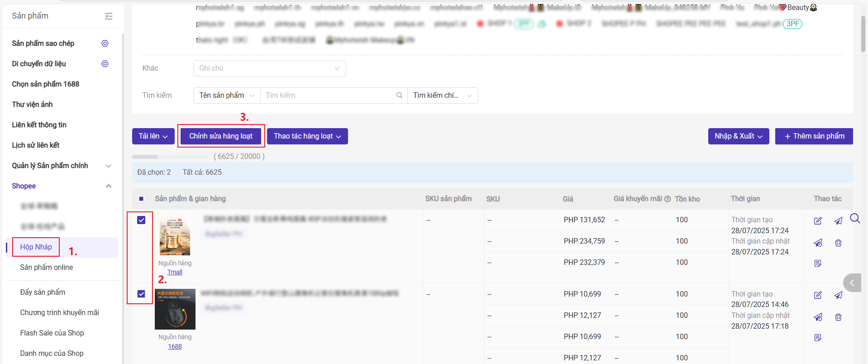Go to Sản phẩm online in the sidebar

(x=47, y=268)
